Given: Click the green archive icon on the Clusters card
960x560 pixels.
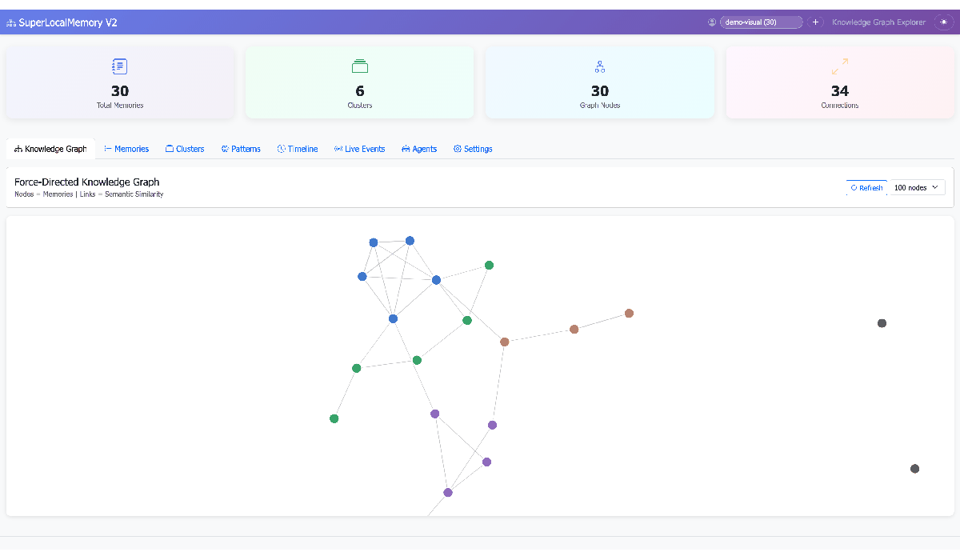Looking at the screenshot, I should point(359,66).
